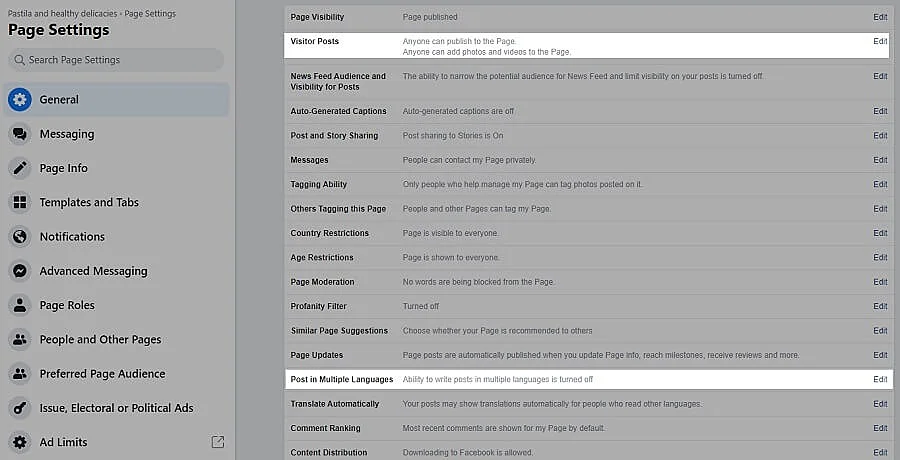Open the Pastila and healthy delicacies breadcrumb
Screen dimensions: 900x460
pos(62,14)
